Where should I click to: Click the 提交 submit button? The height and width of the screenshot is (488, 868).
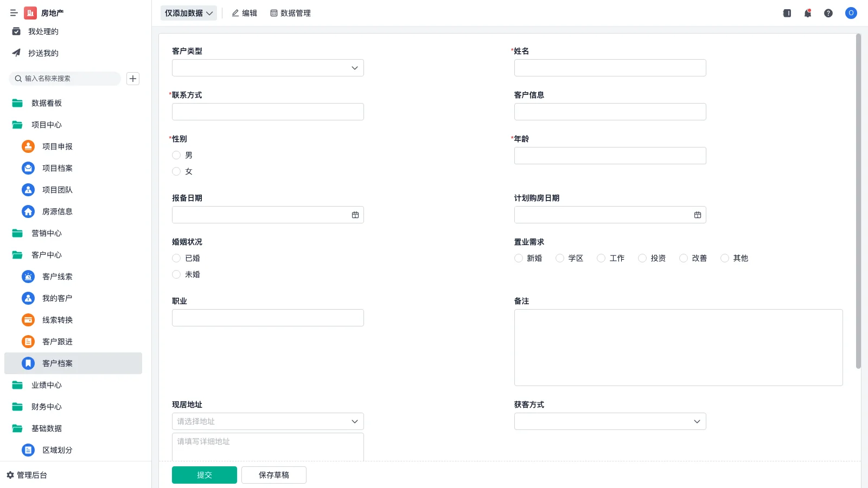(x=204, y=474)
